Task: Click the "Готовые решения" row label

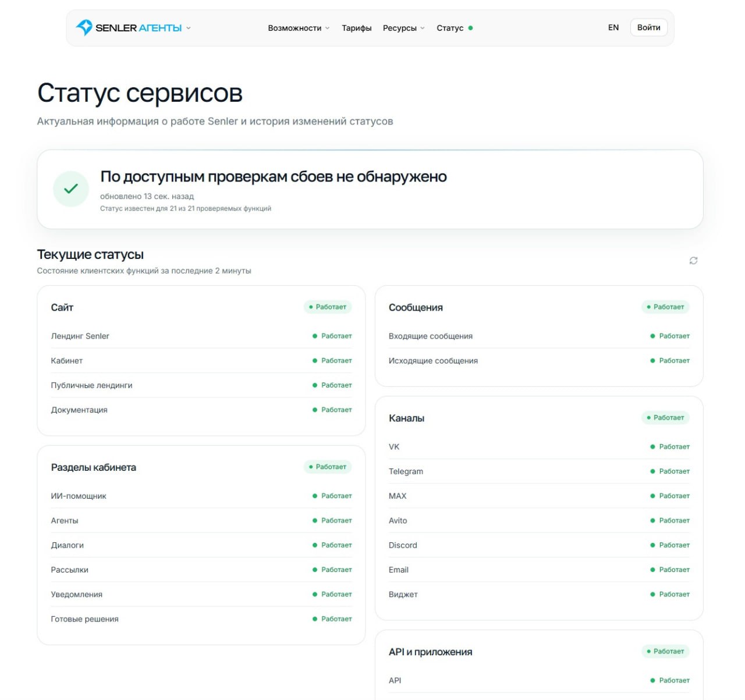Action: click(x=85, y=619)
